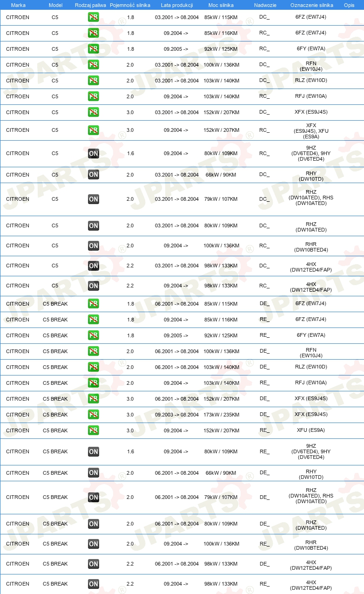The height and width of the screenshot is (594, 364).
Task: Click the PB icon in the C5 XFX, XFU (ES9A) row
Action: coord(93,130)
